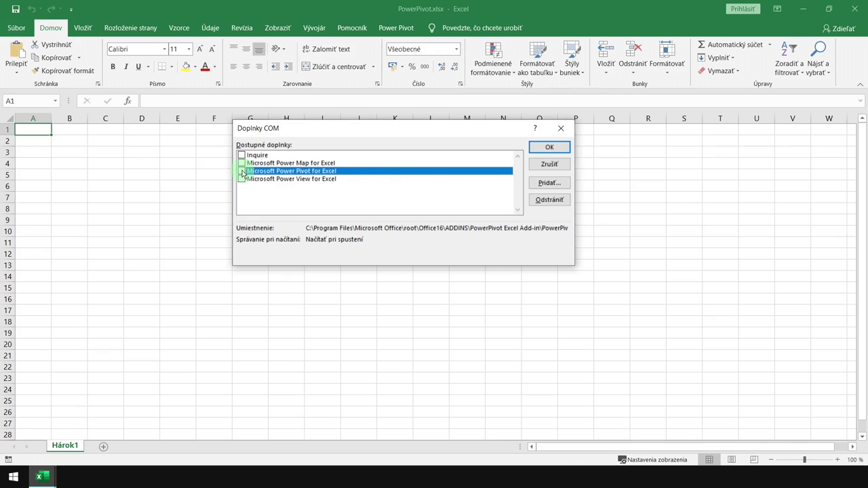
Task: Check Microsoft Power Map for Excel checkbox
Action: click(x=241, y=163)
